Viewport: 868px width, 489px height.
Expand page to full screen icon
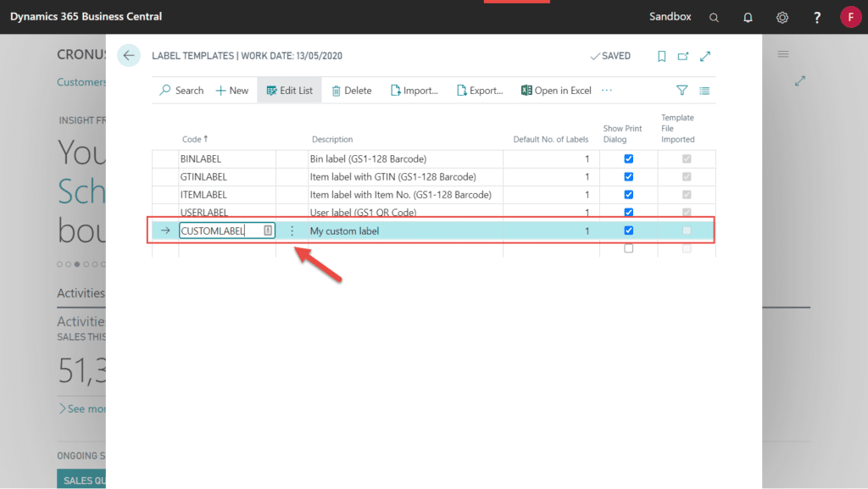click(705, 56)
